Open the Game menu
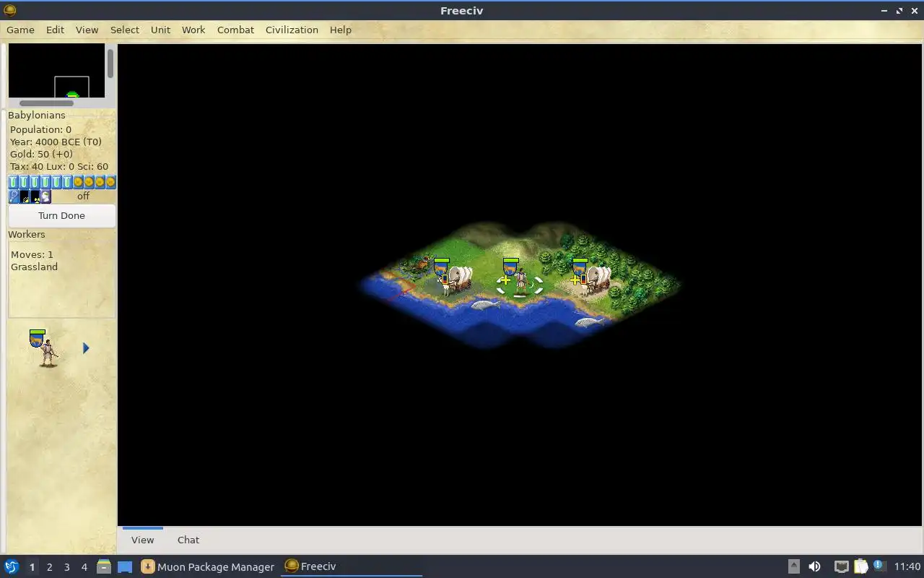This screenshot has height=578, width=924. tap(20, 30)
